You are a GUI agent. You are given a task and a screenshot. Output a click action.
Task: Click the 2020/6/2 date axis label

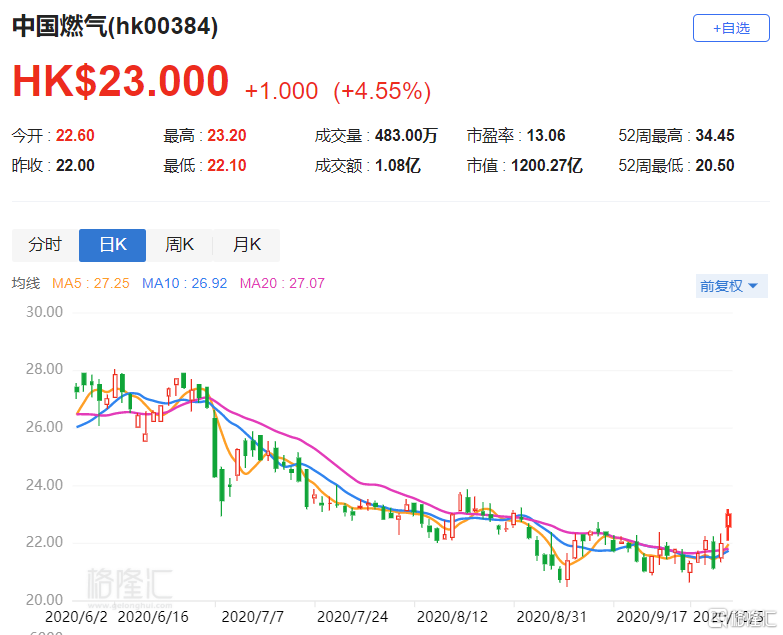point(76,617)
